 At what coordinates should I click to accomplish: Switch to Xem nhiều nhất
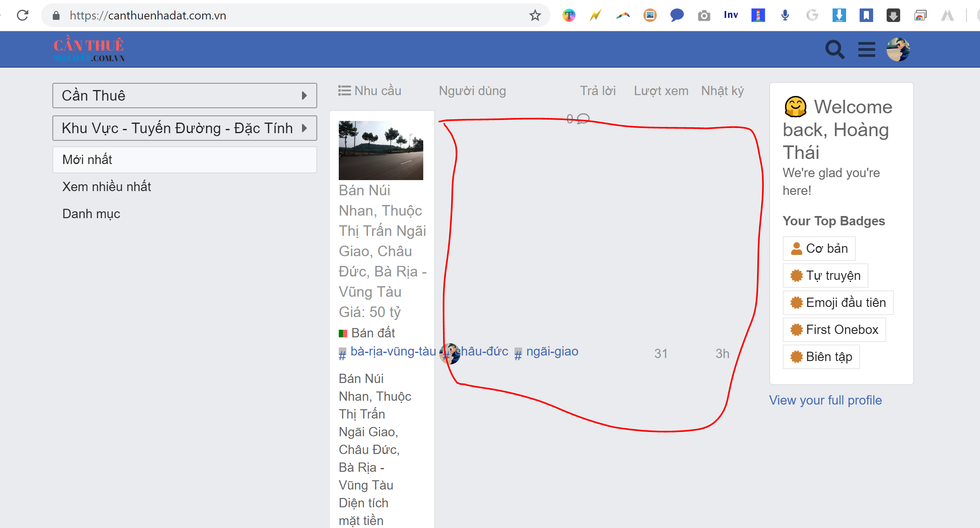point(106,186)
